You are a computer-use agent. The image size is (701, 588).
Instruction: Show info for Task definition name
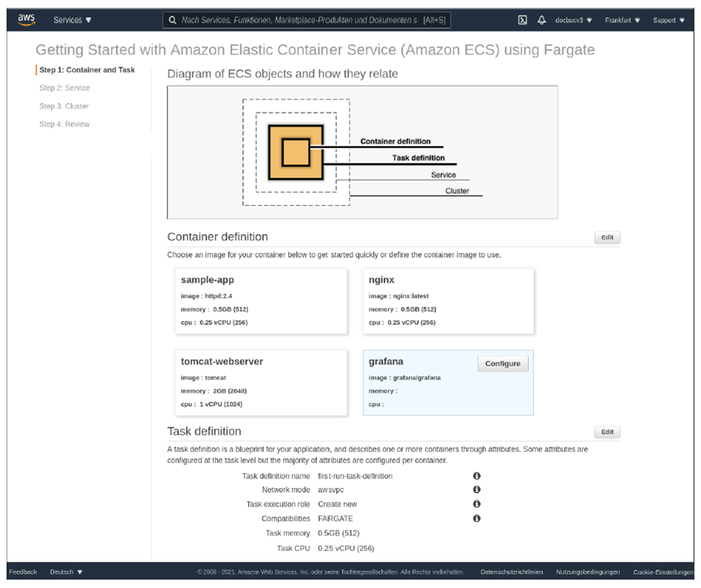(x=477, y=476)
